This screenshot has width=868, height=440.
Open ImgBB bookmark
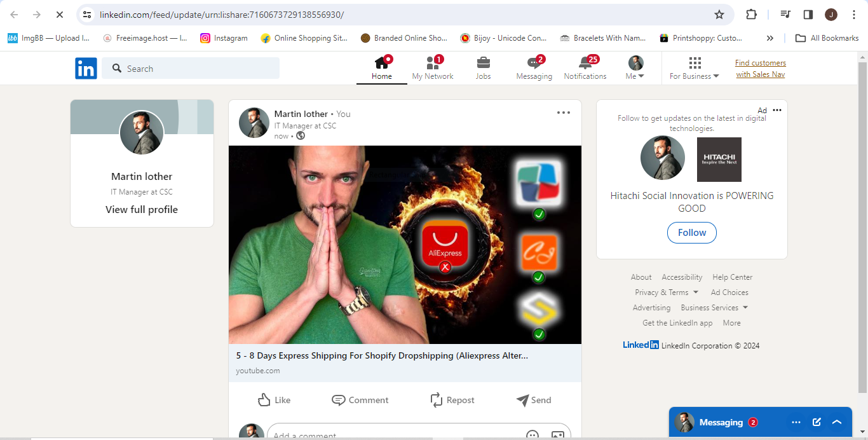(48, 38)
